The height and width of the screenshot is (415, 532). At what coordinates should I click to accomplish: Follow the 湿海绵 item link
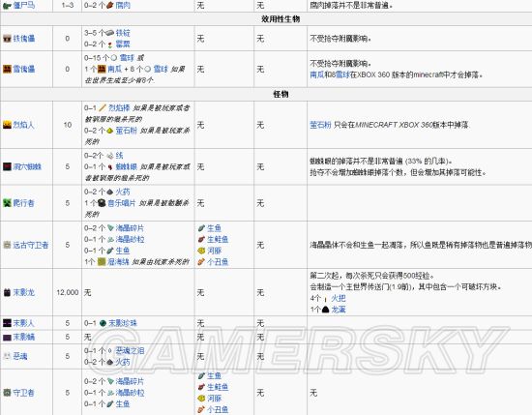(118, 261)
